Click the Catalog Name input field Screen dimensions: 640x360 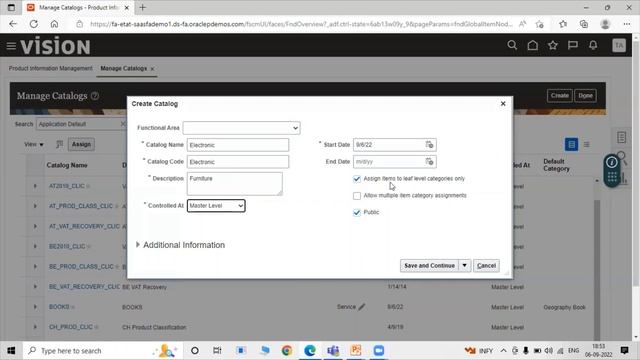(238, 145)
